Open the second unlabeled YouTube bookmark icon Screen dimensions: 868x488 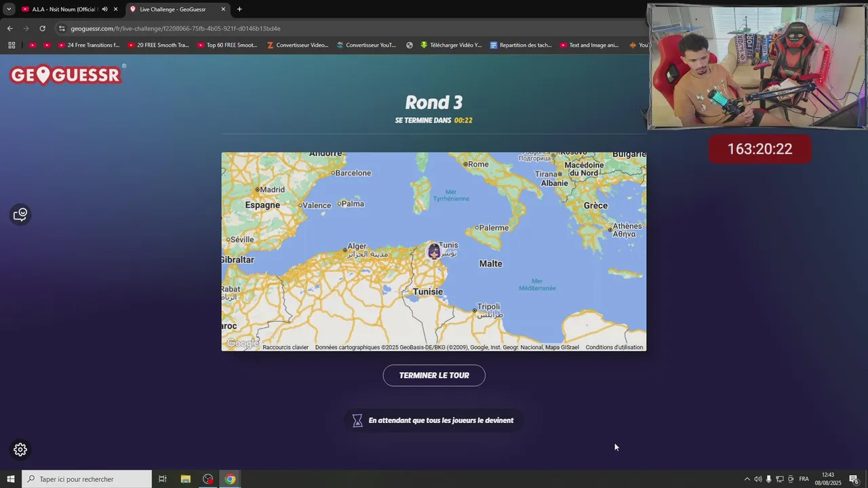[x=47, y=45]
